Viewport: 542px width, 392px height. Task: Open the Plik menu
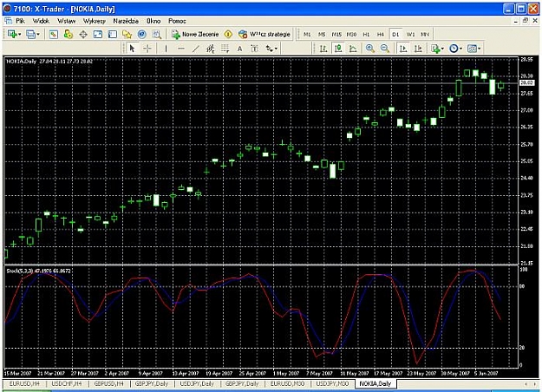pyautogui.click(x=20, y=21)
